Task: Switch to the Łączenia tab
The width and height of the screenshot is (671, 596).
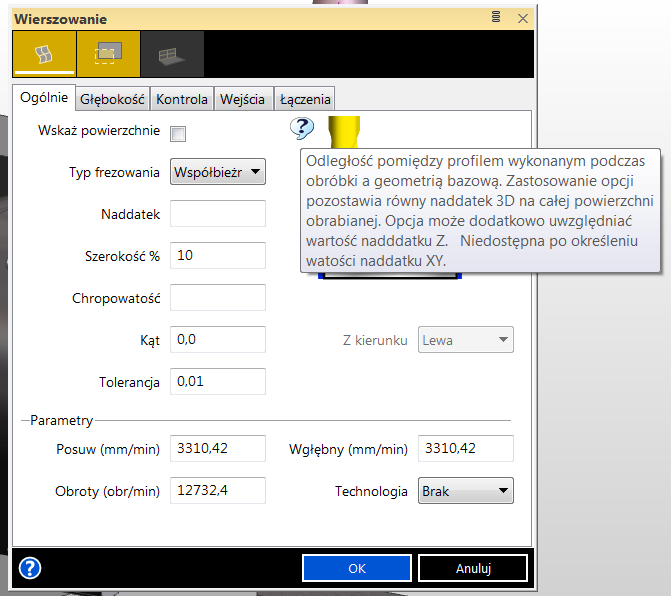Action: pyautogui.click(x=305, y=99)
